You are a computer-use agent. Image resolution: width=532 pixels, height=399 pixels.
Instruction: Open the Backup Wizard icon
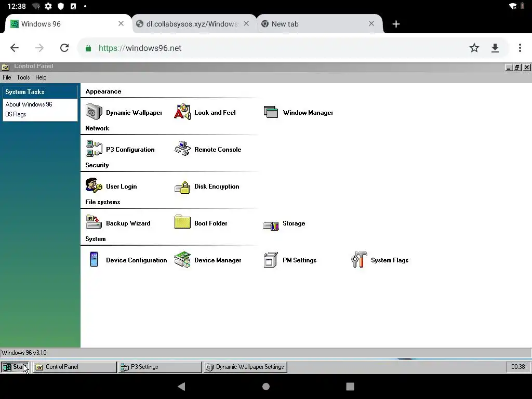point(94,222)
